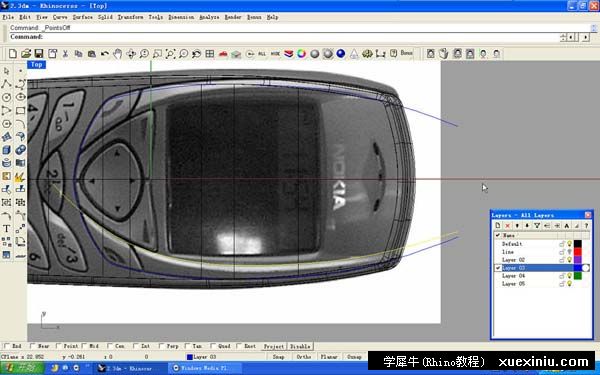Enable the End osnap checkbox
Viewport: 600px width, 375px height.
[7, 346]
